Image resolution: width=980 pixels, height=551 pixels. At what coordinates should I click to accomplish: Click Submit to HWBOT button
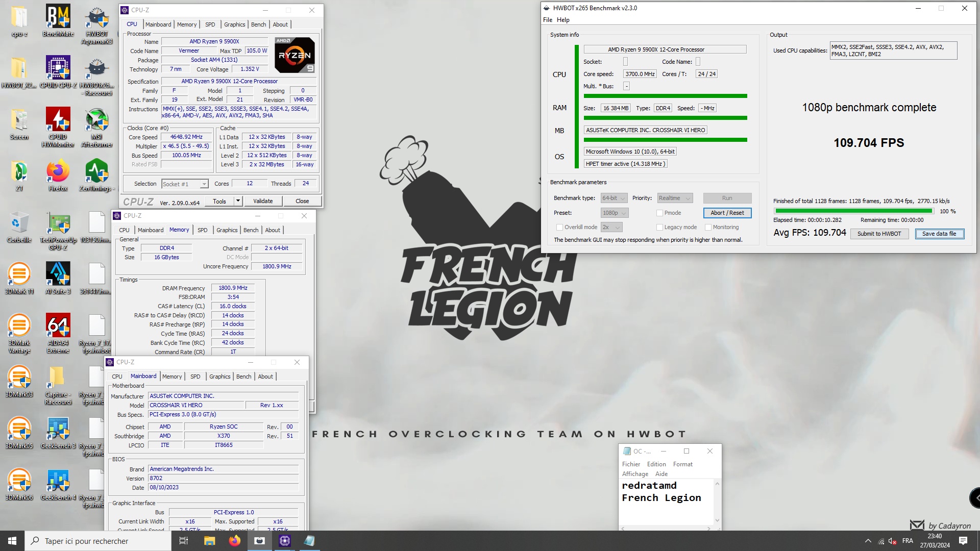click(x=879, y=234)
